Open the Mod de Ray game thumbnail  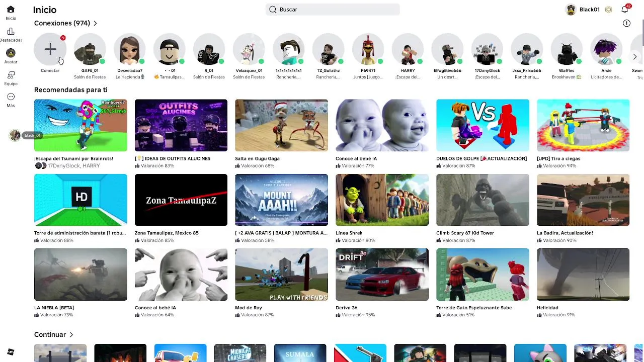click(x=281, y=275)
